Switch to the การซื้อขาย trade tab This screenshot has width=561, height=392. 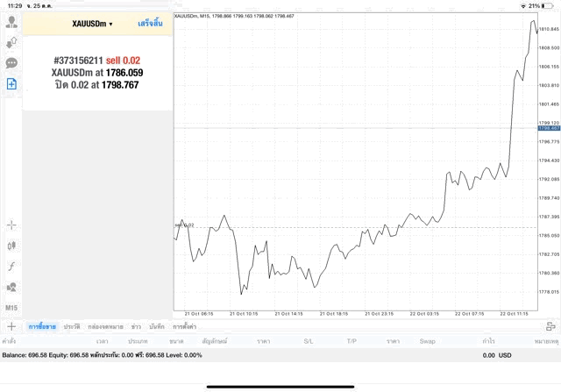(x=40, y=326)
